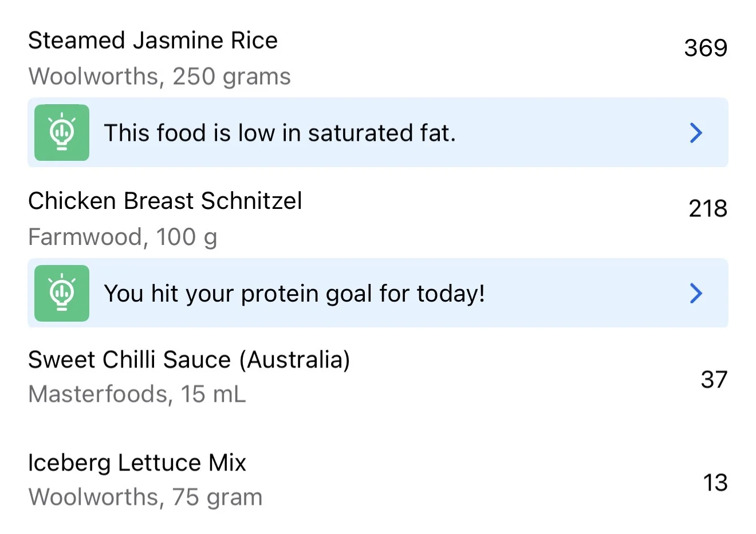Tap the lightbulb icon beside saturated fat insight
Screen dimensions: 756x534
click(x=62, y=133)
